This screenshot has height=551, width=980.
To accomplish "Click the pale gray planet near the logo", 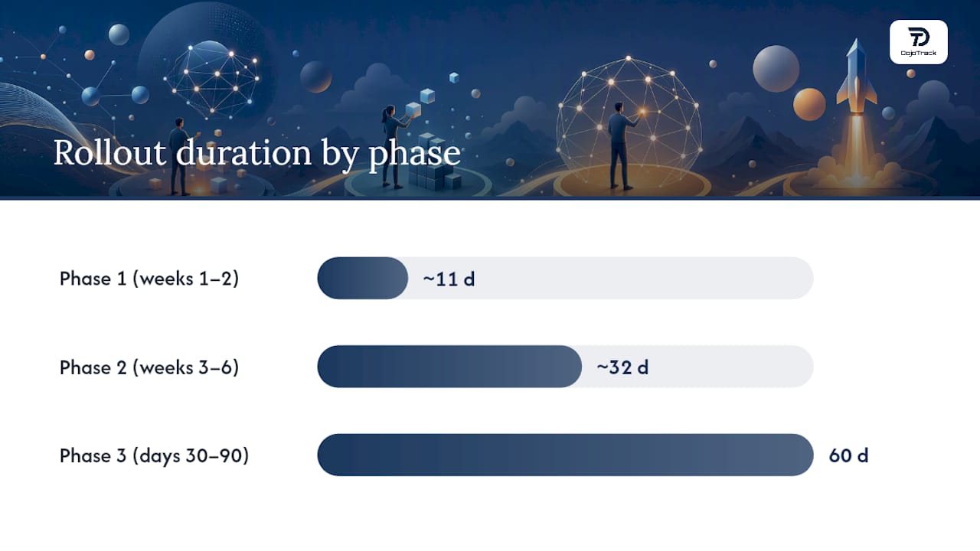I will tap(776, 68).
